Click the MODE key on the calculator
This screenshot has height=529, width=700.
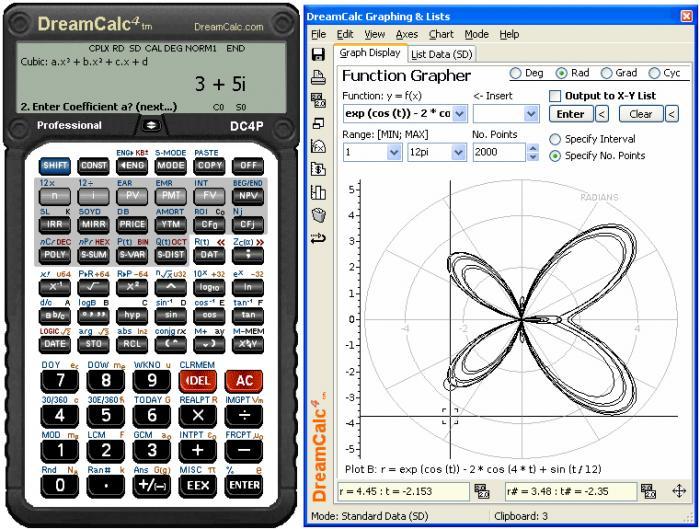[171, 166]
